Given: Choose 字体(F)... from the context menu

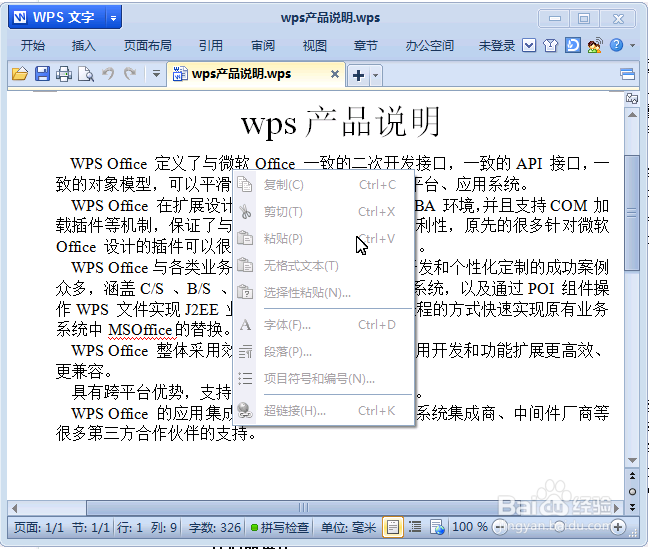Looking at the screenshot, I should (x=324, y=325).
